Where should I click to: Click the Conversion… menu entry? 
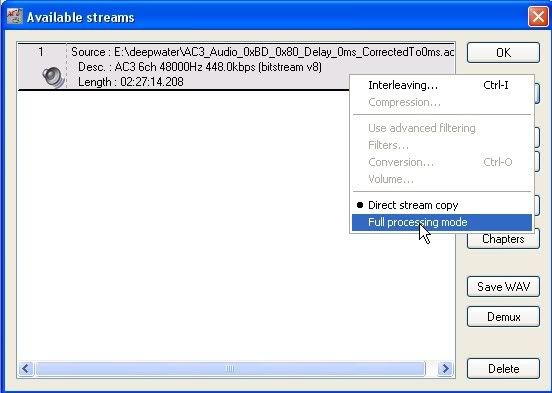pyautogui.click(x=442, y=162)
